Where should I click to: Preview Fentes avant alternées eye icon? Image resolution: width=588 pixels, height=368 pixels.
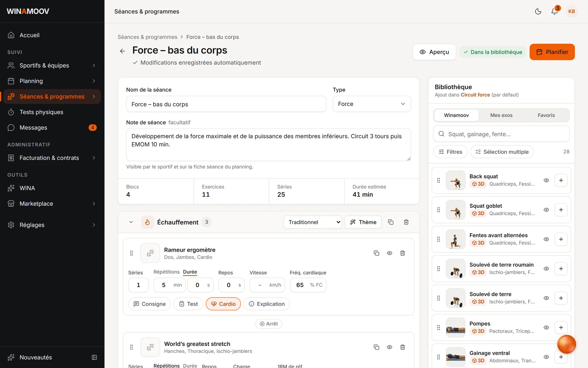(546, 239)
